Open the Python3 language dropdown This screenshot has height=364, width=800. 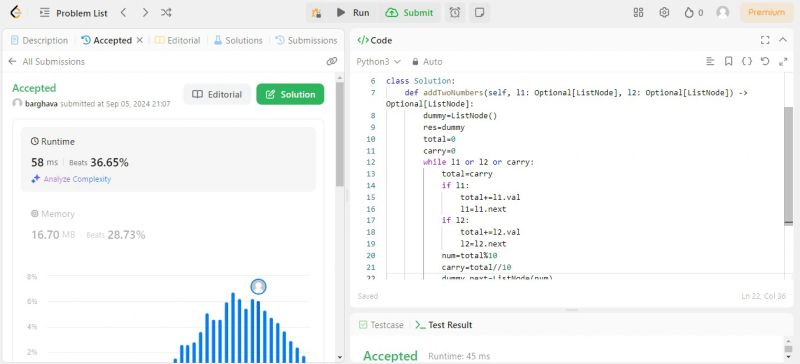point(379,61)
